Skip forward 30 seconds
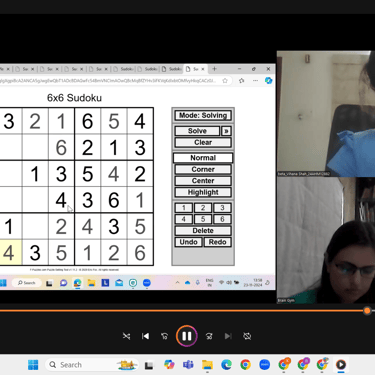 tap(209, 336)
